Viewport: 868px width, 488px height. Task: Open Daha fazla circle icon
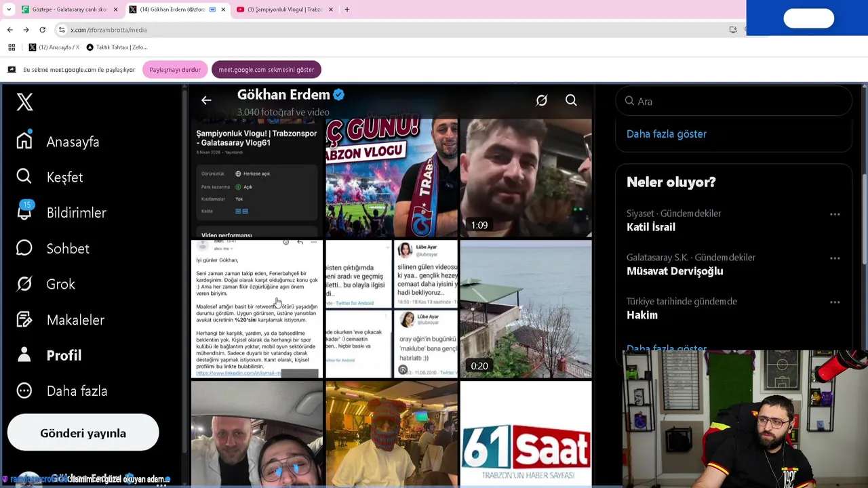tap(24, 390)
